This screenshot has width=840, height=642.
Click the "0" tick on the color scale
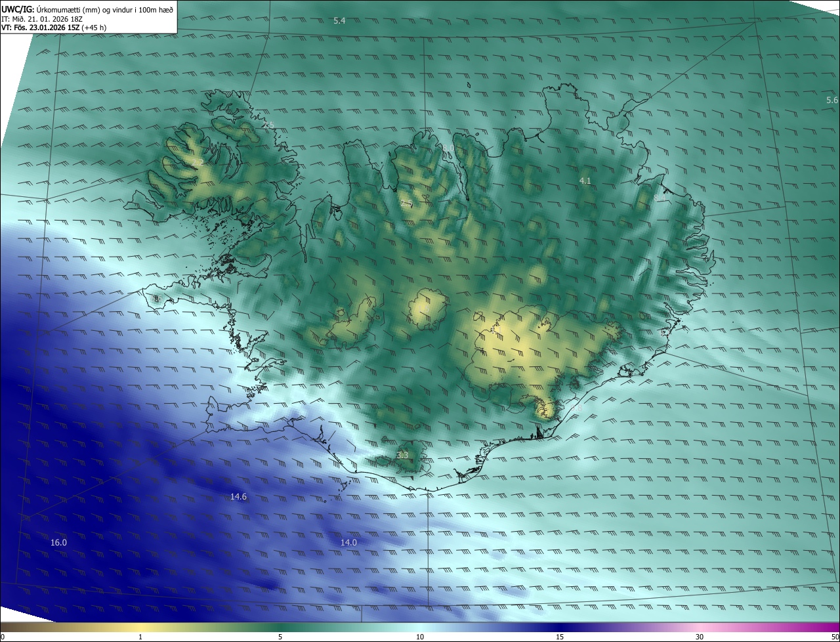point(3,637)
